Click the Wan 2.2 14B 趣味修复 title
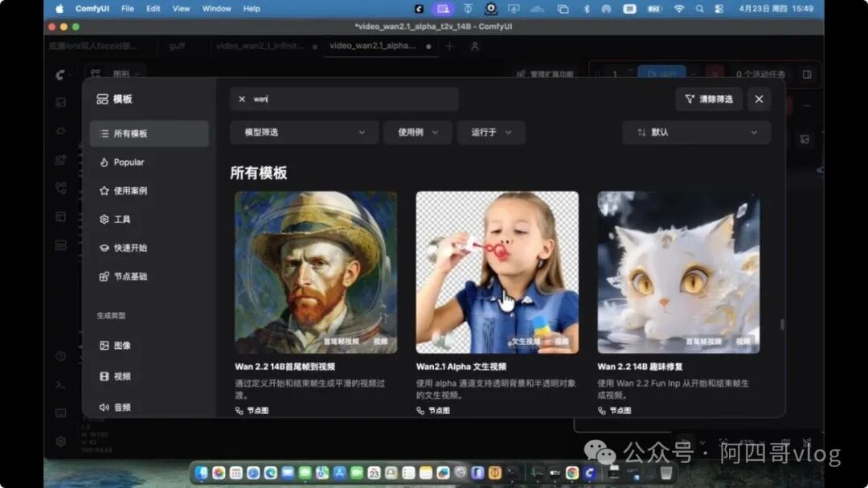The width and height of the screenshot is (868, 488). pos(640,367)
